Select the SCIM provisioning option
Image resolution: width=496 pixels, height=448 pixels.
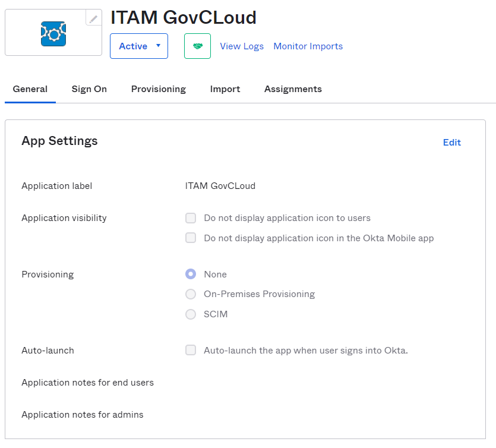191,314
